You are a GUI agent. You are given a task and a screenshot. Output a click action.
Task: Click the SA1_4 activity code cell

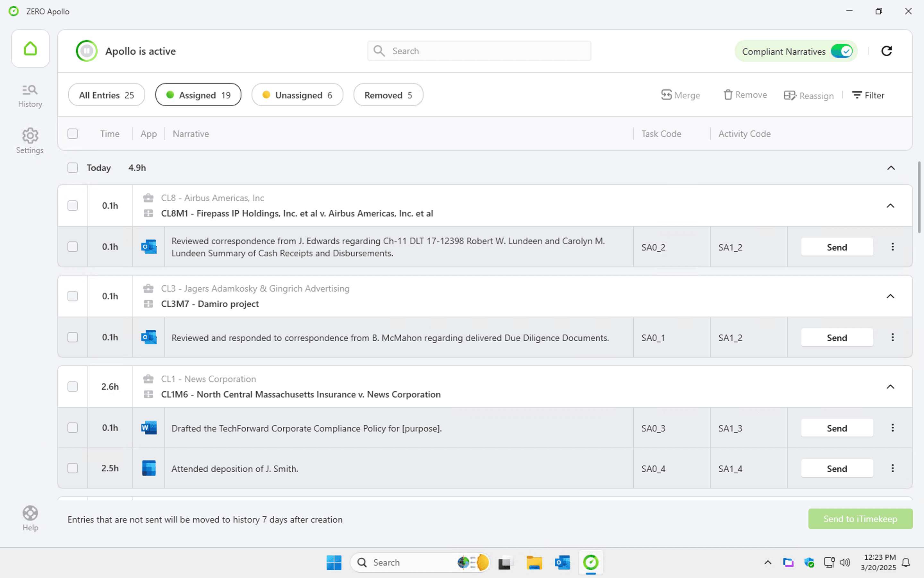[x=749, y=468]
